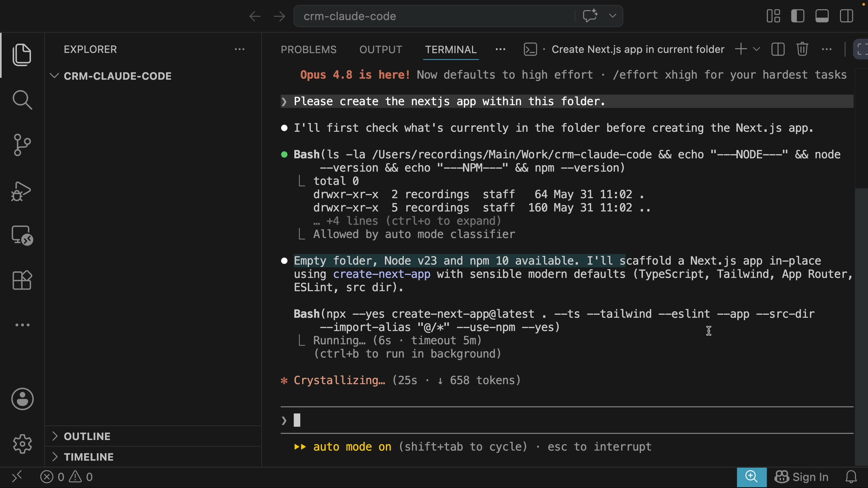The image size is (868, 488).
Task: Switch to the OUTPUT tab
Action: (381, 50)
